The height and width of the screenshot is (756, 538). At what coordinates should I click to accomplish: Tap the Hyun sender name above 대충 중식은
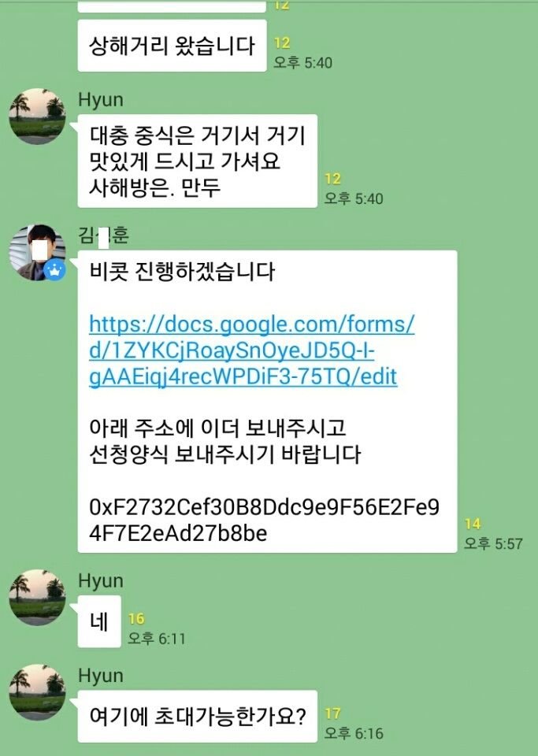(101, 100)
